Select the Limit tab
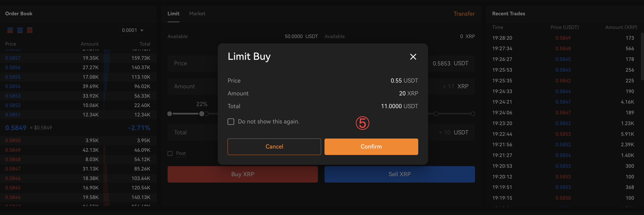644x215 pixels. (x=173, y=13)
